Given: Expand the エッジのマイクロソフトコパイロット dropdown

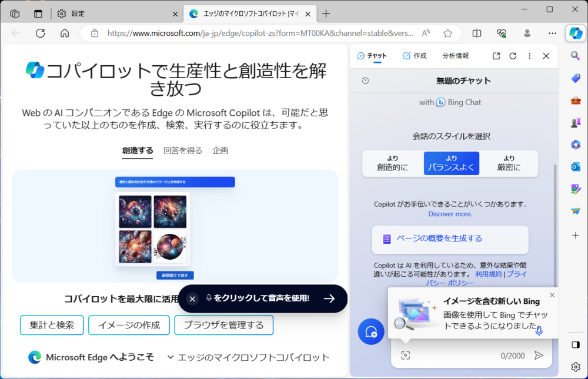Looking at the screenshot, I should (x=248, y=357).
